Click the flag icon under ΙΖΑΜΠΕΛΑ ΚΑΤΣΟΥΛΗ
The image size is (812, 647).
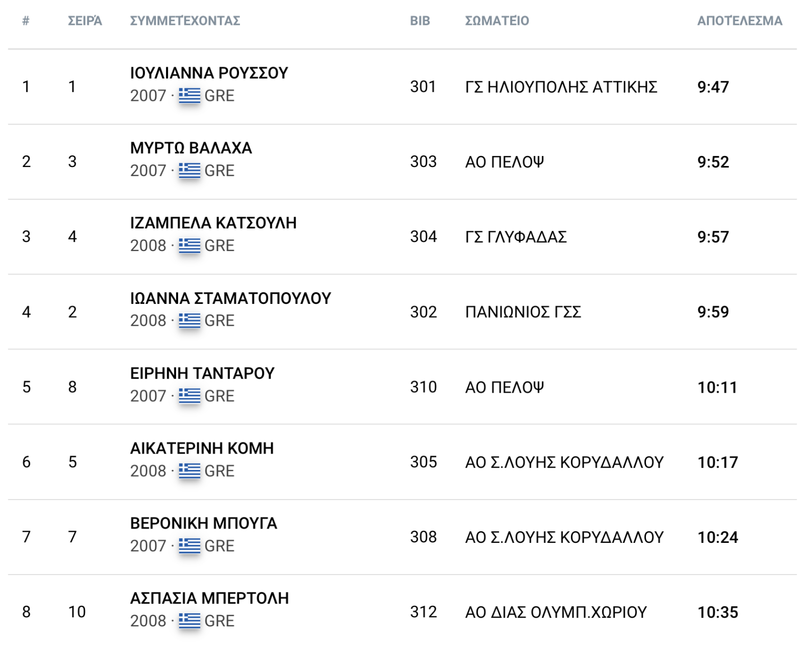(189, 246)
